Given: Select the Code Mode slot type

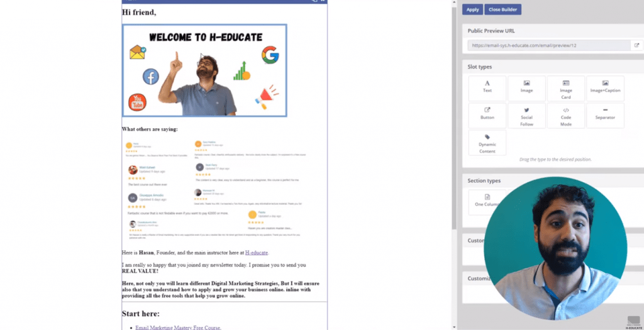Looking at the screenshot, I should [566, 115].
